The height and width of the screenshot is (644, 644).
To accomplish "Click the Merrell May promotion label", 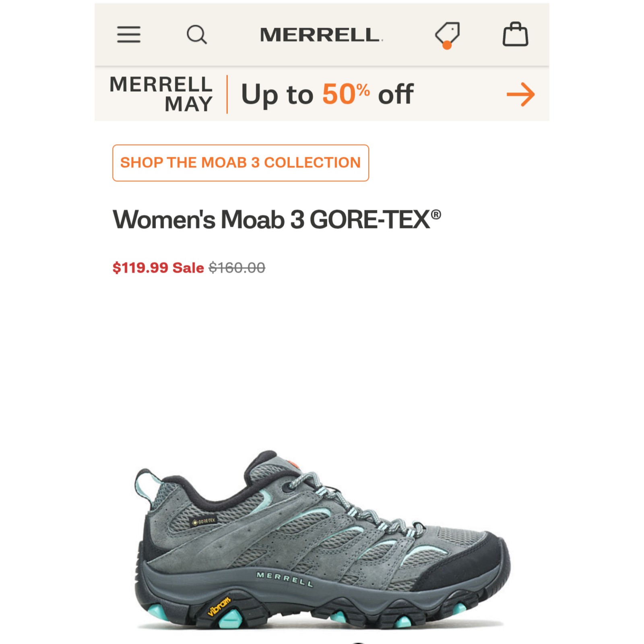I will click(x=161, y=94).
